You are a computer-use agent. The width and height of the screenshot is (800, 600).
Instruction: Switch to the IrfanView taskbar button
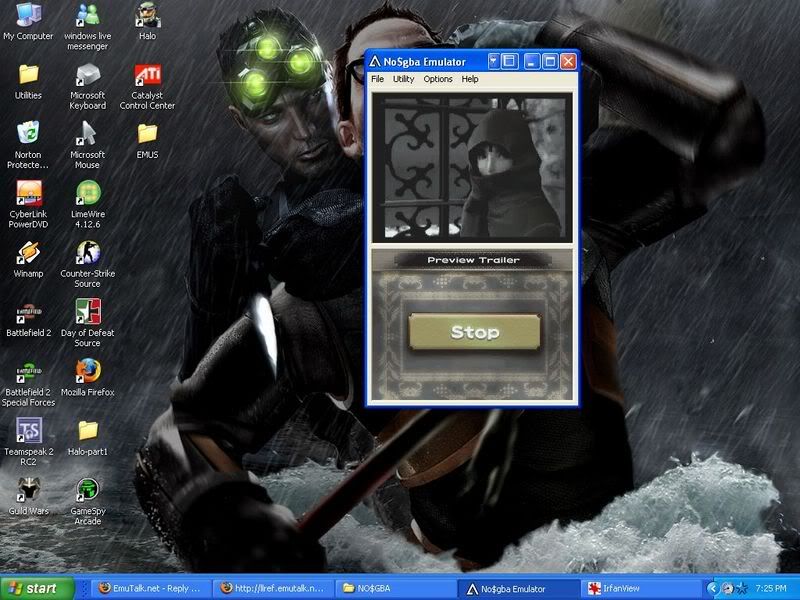click(x=641, y=589)
